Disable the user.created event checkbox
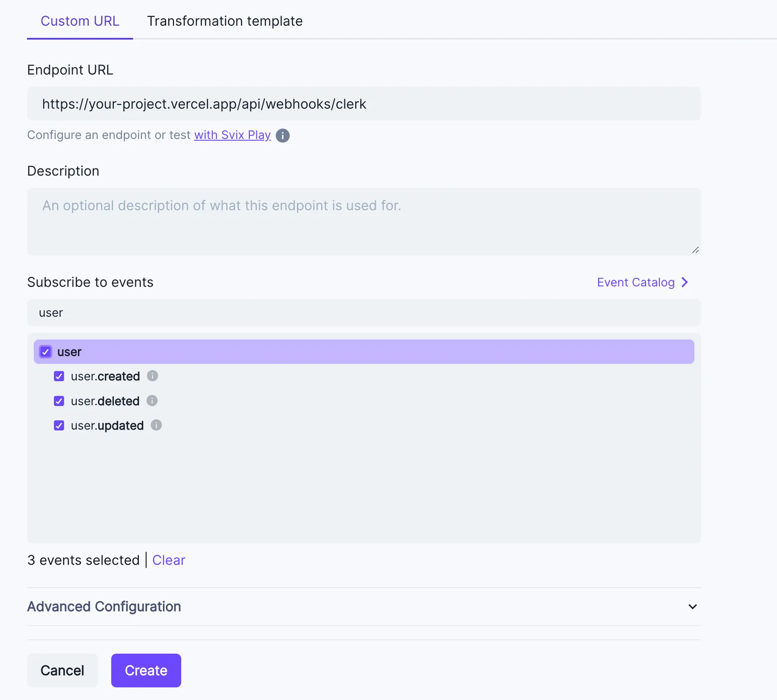 [x=59, y=376]
